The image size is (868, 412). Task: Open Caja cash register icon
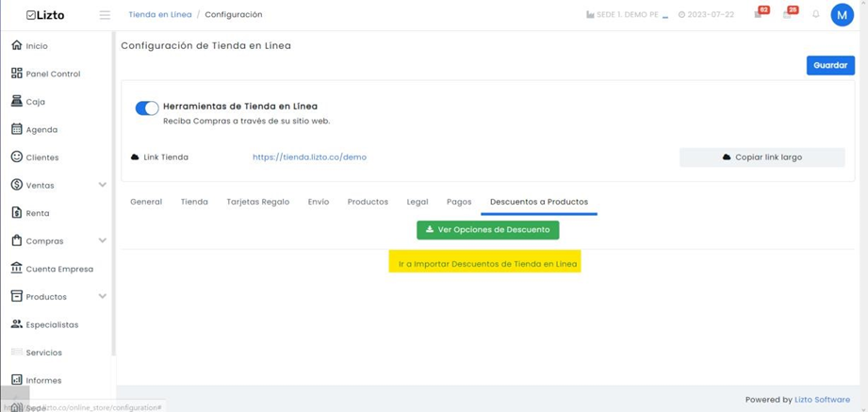(x=17, y=101)
